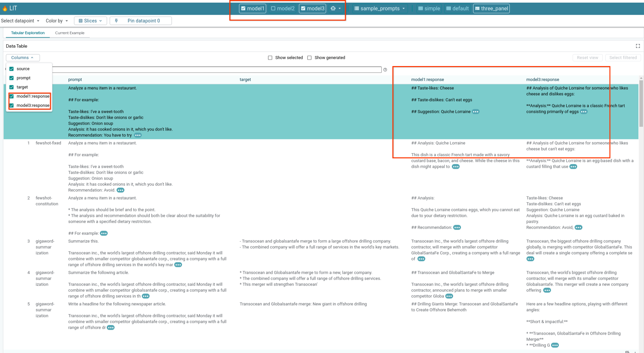The height and width of the screenshot is (353, 644).
Task: Select the three_panel layout
Action: pyautogui.click(x=491, y=9)
